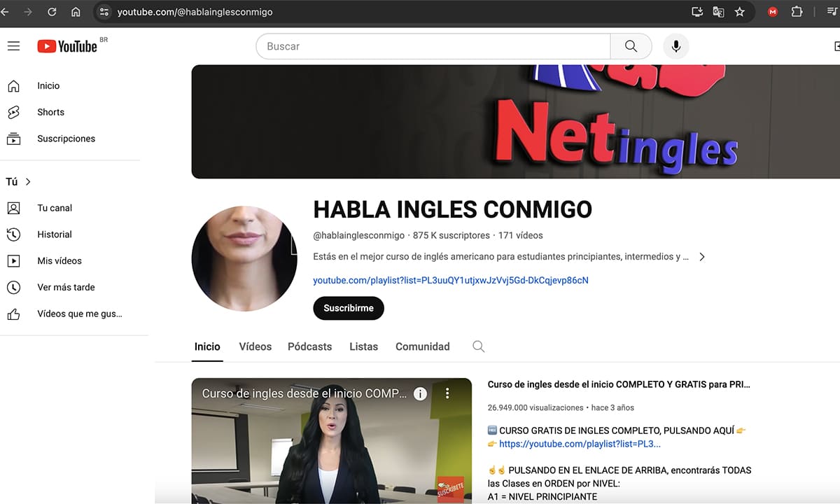Open the Listas channel tab
This screenshot has height=504, width=840.
click(364, 346)
